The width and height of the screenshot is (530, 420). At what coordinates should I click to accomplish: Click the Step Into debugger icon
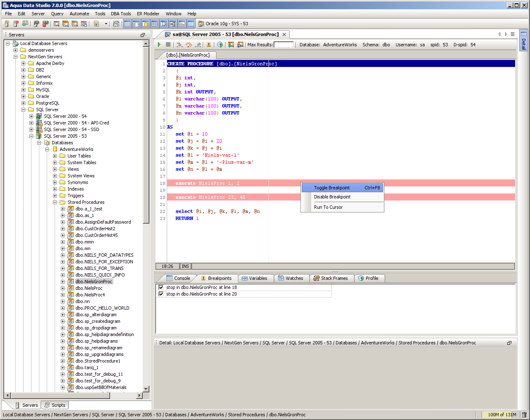coord(179,45)
